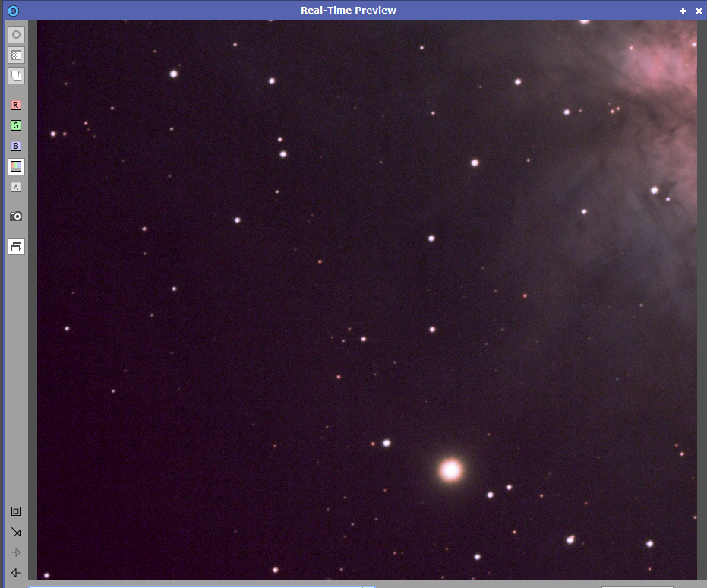707x588 pixels.
Task: Toggle the Show Transparencies checkerboard icon
Action: (16, 55)
